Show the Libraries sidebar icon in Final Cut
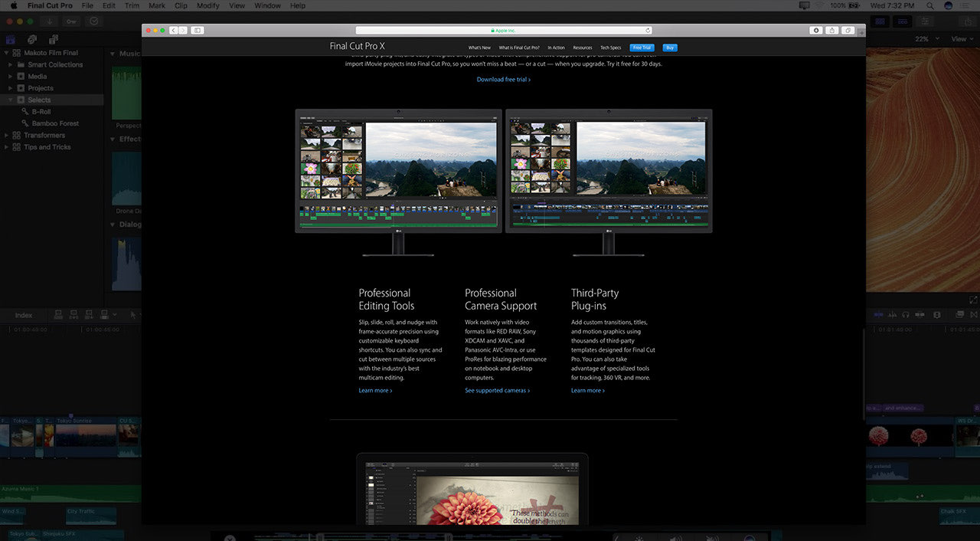 [x=11, y=39]
